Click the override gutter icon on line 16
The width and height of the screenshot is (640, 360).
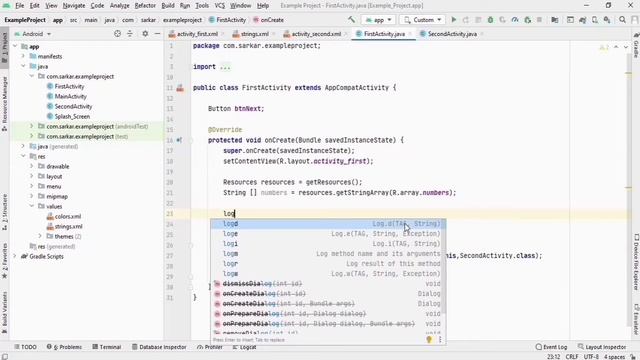(x=179, y=140)
